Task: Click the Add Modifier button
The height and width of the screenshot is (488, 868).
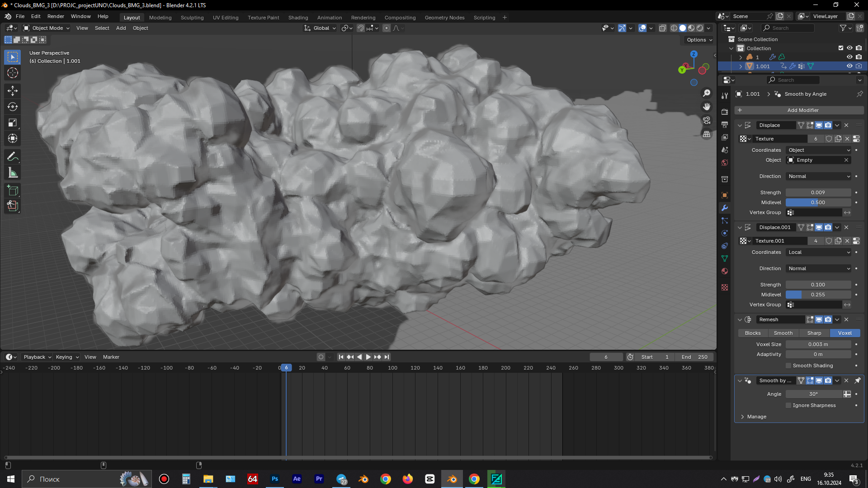Action: (799, 110)
